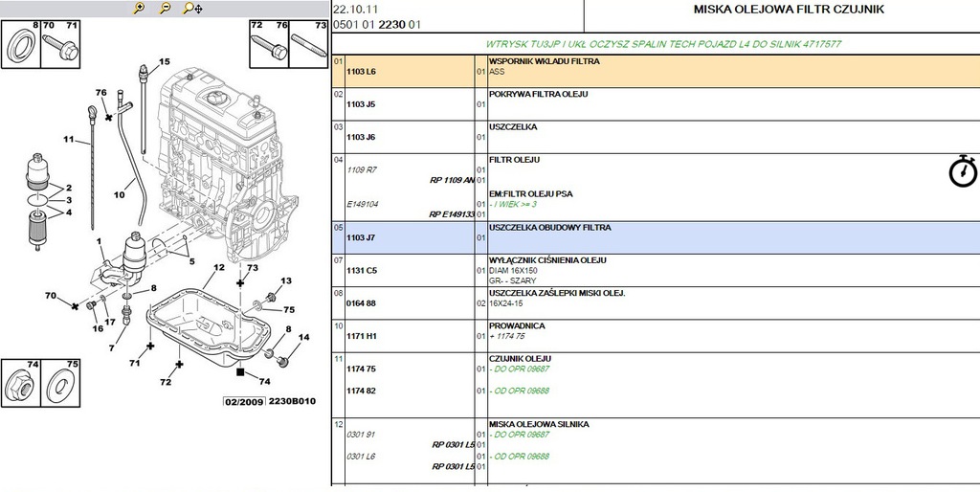The width and height of the screenshot is (980, 492).
Task: Select part number 0164 88
Action: click(x=362, y=303)
